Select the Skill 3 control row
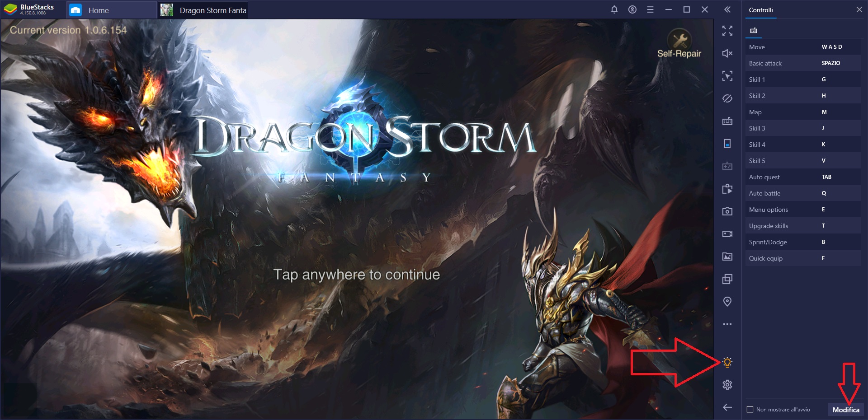The width and height of the screenshot is (868, 420). pos(803,128)
